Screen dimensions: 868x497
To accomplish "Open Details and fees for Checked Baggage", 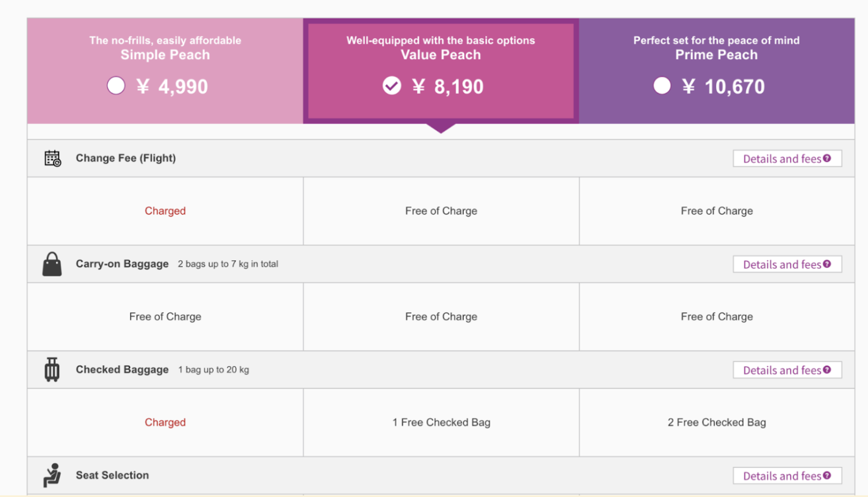I will tap(782, 370).
